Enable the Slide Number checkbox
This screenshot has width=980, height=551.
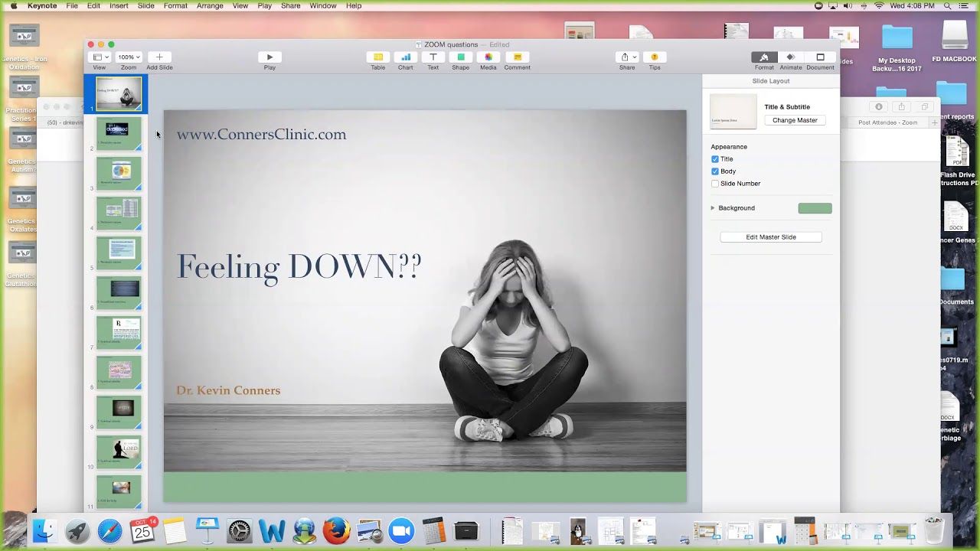[715, 184]
